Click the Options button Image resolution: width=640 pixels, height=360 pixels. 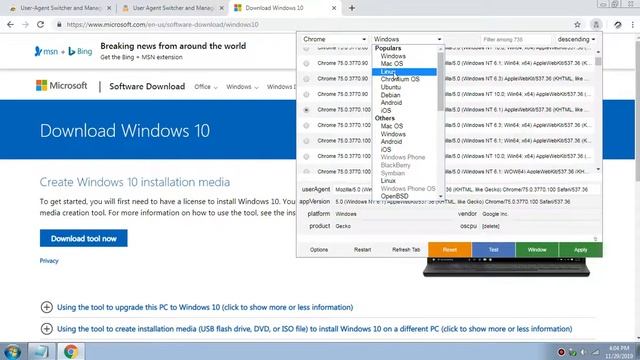point(319,249)
